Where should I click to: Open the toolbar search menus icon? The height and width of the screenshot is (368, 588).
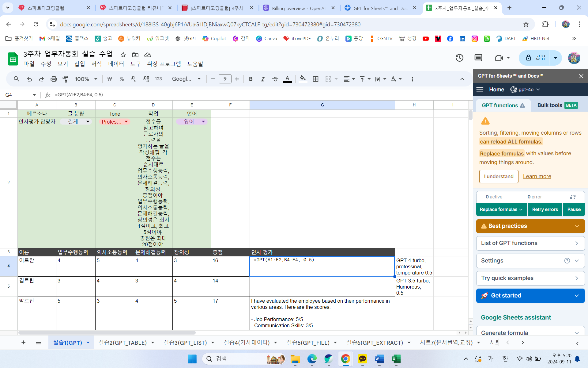17,79
